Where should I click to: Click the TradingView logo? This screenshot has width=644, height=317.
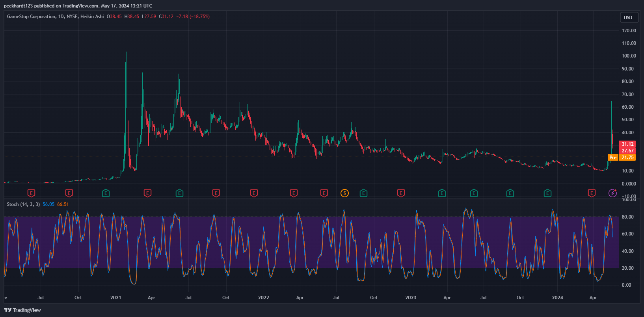pos(22,310)
